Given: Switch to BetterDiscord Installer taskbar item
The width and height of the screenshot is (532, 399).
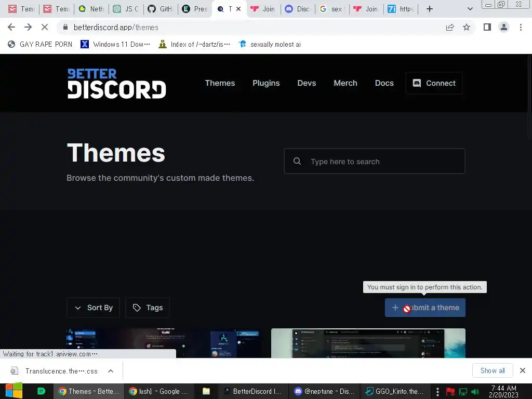Looking at the screenshot, I should 253,391.
